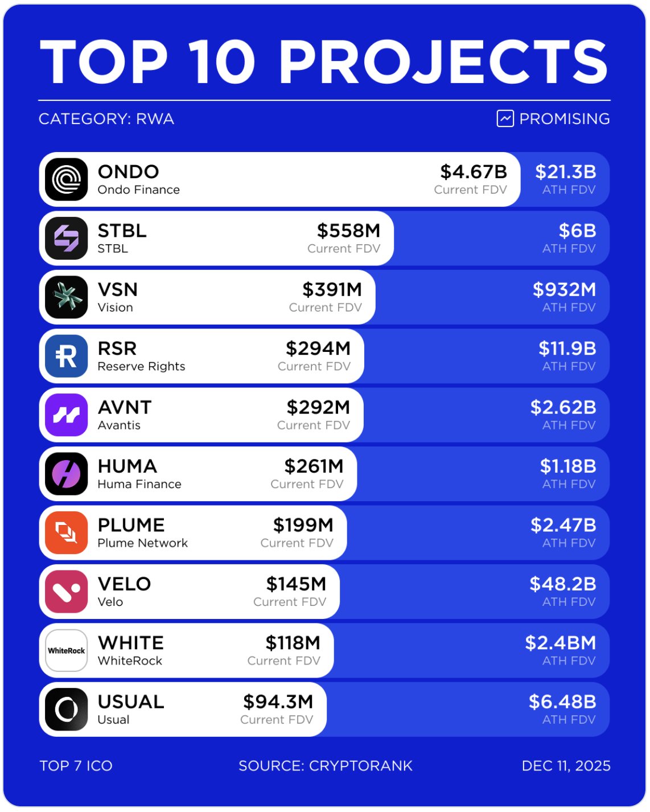The width and height of the screenshot is (650, 812).
Task: Select the $21.3B ATH FDV figure
Action: (565, 172)
